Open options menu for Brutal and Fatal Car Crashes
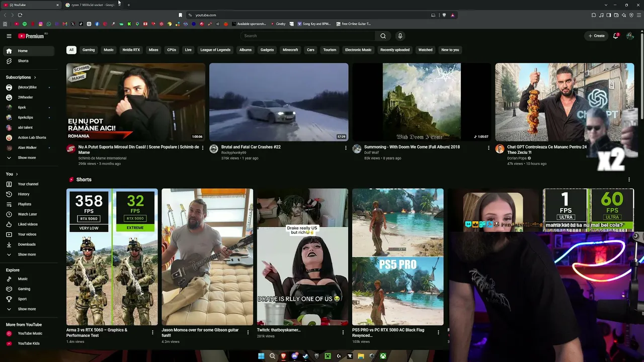 [x=346, y=148]
